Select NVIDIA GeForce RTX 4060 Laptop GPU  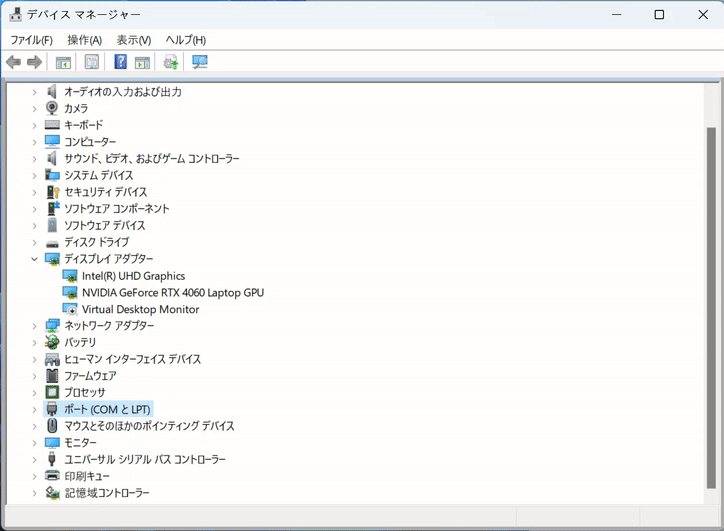coord(173,292)
